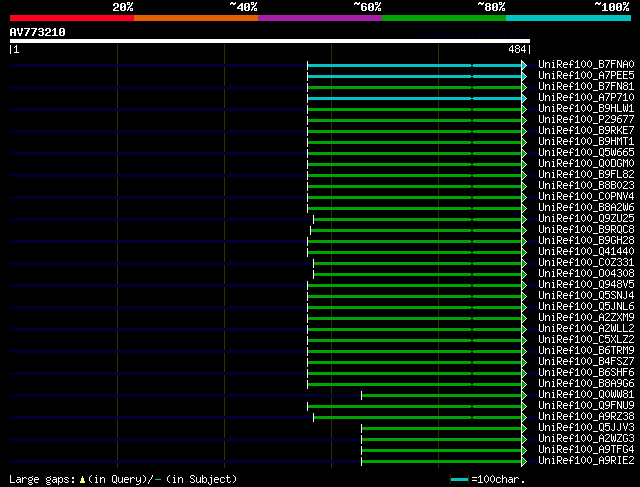
Task: Click the query name AV773210
Action: tap(38, 32)
